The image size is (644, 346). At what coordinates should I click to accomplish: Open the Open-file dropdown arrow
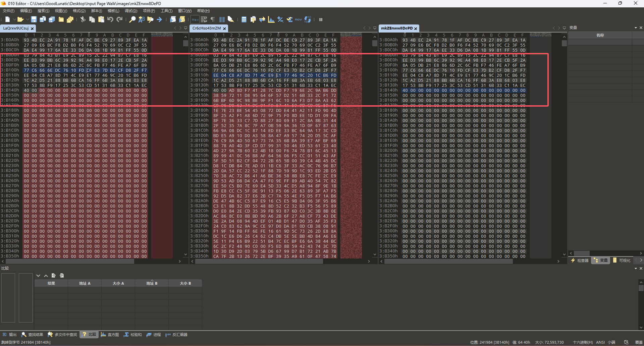(27, 19)
